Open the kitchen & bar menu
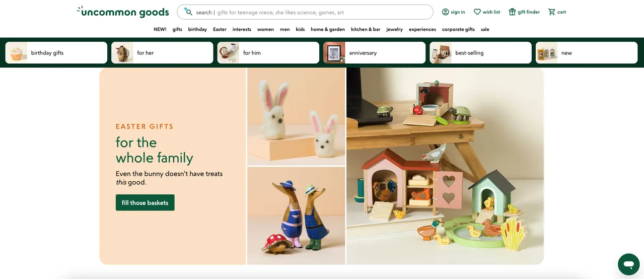This screenshot has height=279, width=644. pyautogui.click(x=366, y=29)
